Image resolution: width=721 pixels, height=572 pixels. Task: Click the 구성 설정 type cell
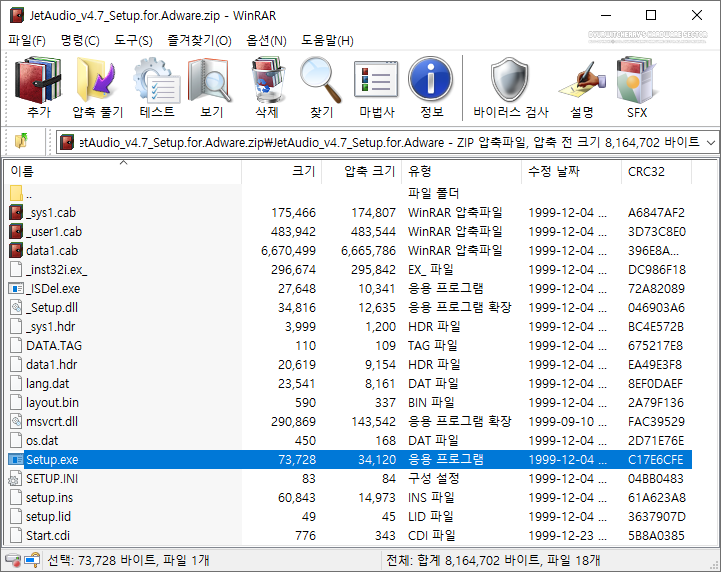point(433,479)
